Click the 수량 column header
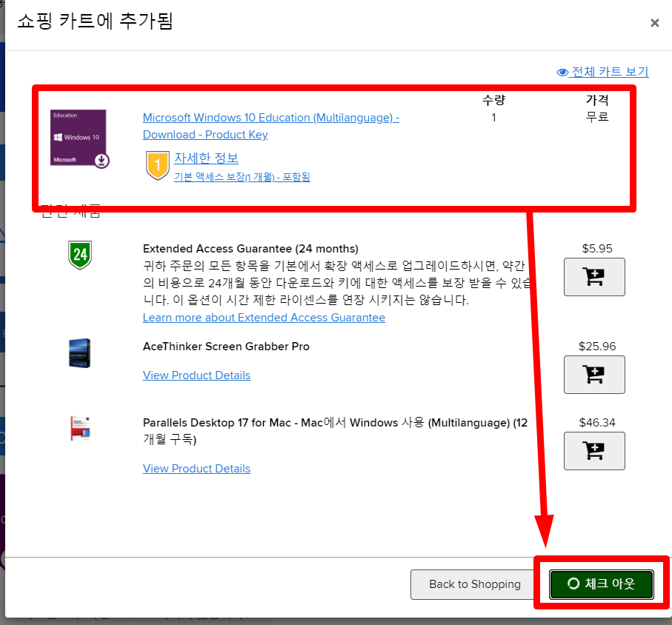672x625 pixels. pos(493,100)
